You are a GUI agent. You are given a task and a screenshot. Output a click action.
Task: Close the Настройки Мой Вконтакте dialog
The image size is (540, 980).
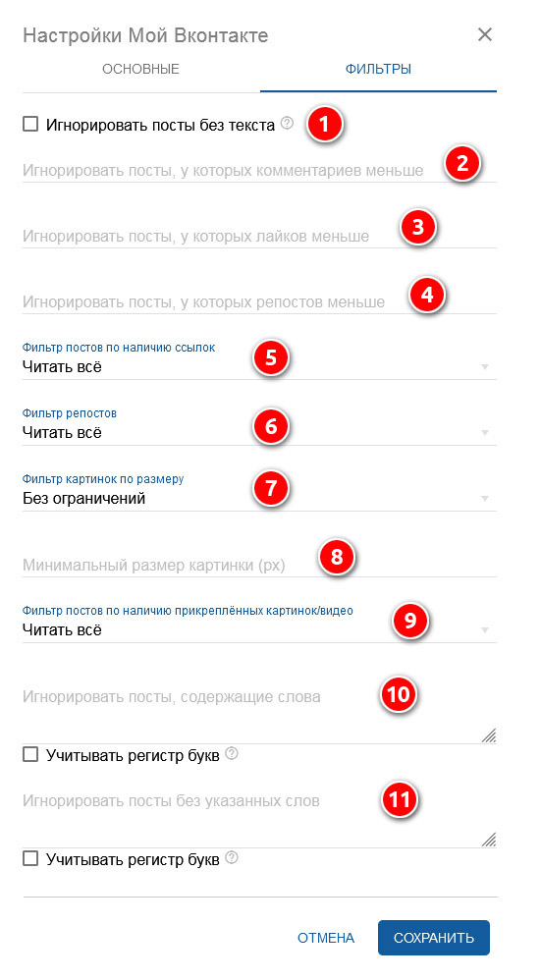tap(485, 34)
